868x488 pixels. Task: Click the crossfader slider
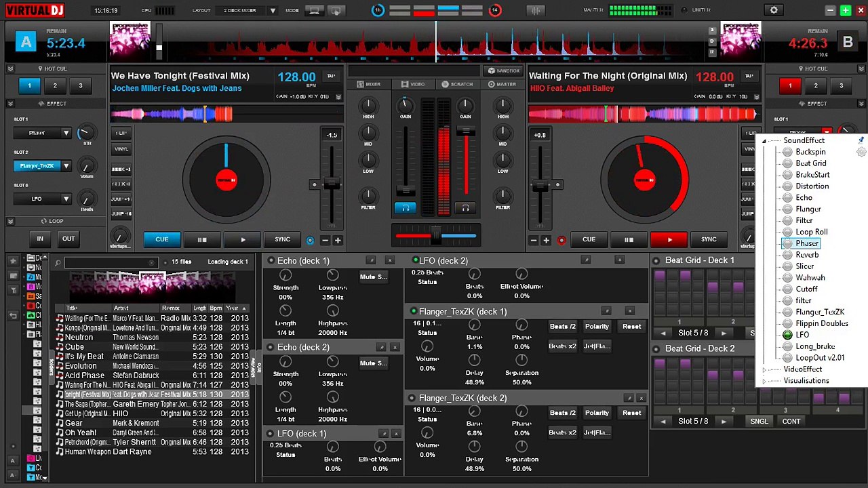435,236
